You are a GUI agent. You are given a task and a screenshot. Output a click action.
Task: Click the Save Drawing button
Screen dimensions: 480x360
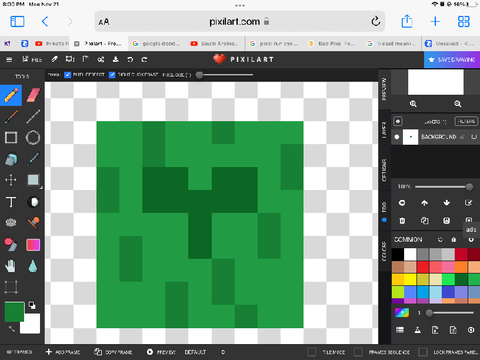(452, 60)
